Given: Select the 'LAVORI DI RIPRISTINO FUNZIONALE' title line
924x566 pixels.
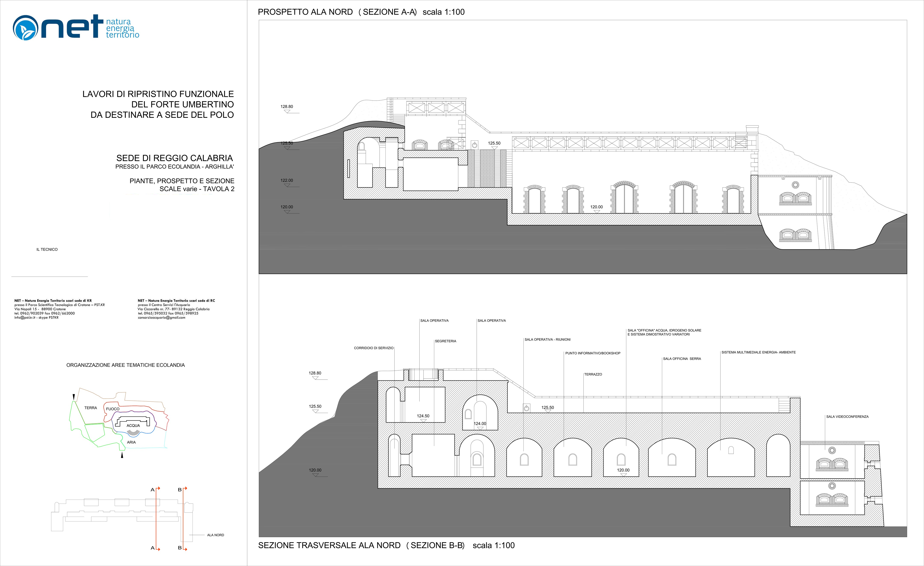Looking at the screenshot, I should click(158, 94).
